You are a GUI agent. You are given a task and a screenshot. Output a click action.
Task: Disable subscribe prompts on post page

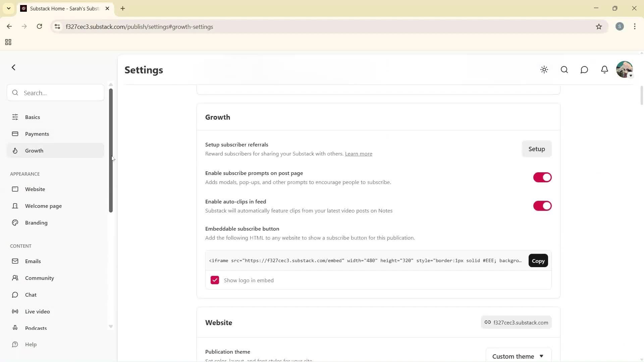coord(542,177)
